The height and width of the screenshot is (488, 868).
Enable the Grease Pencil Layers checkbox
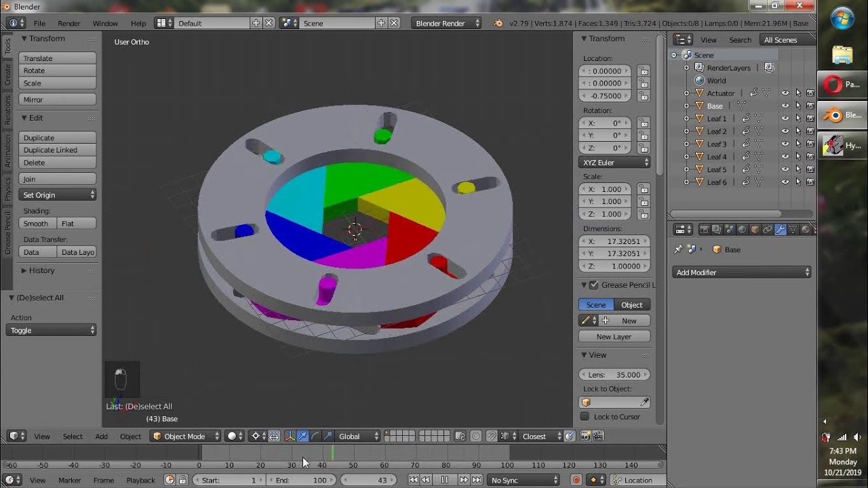594,285
